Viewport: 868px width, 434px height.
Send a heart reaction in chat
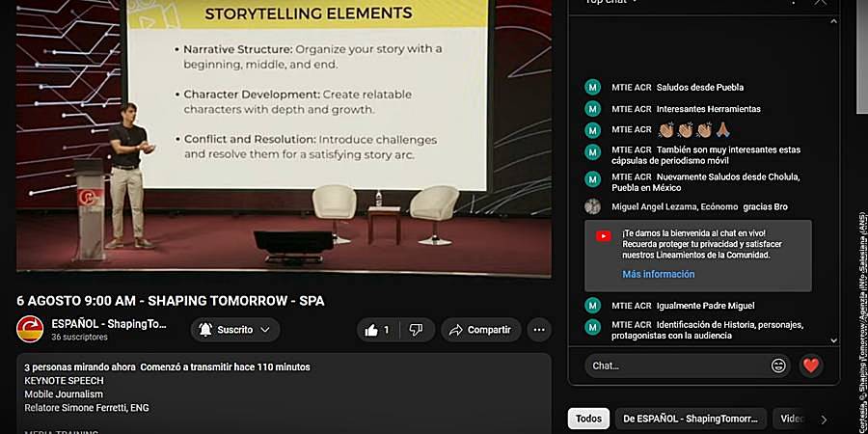(811, 366)
